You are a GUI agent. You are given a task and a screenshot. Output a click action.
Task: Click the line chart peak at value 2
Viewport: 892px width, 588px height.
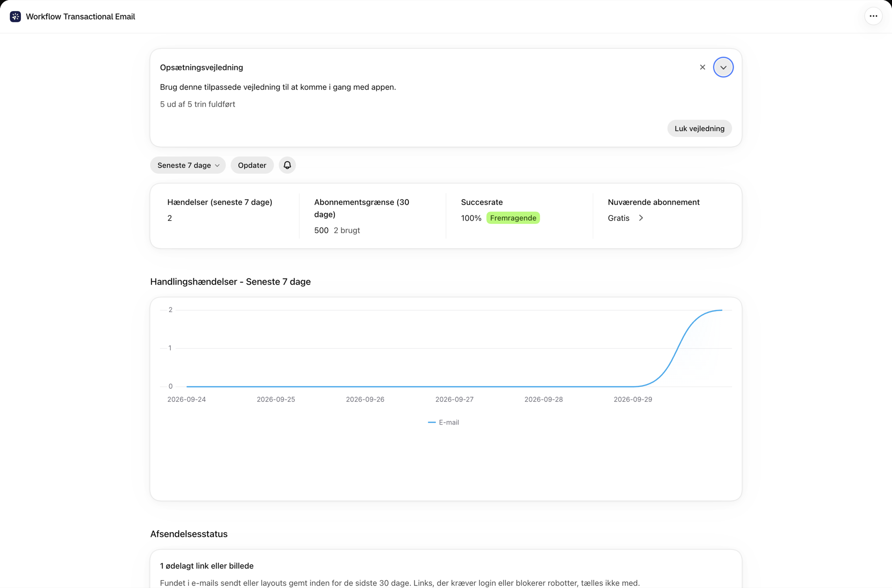721,310
